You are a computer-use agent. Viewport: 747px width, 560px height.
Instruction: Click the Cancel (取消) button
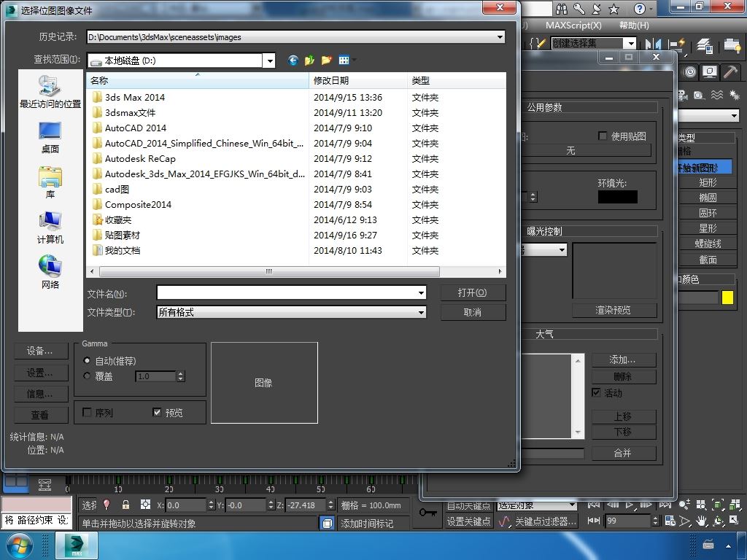pos(473,312)
